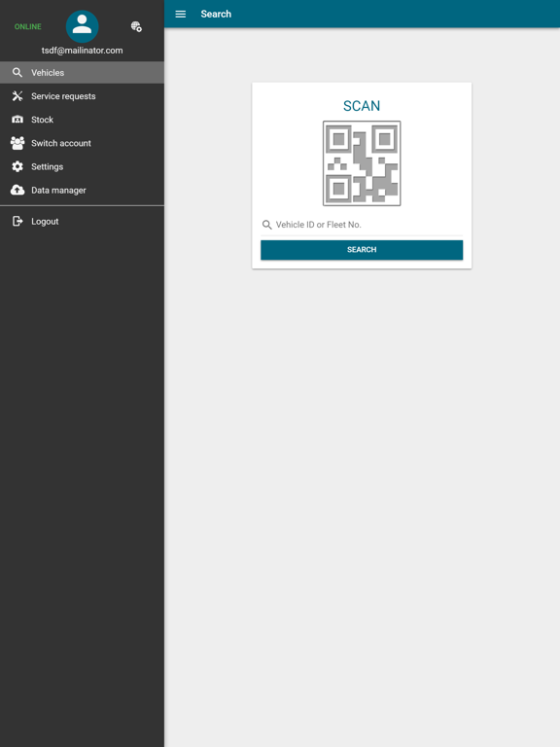Viewport: 560px width, 747px height.
Task: Open the hamburger menu icon
Action: 181,15
